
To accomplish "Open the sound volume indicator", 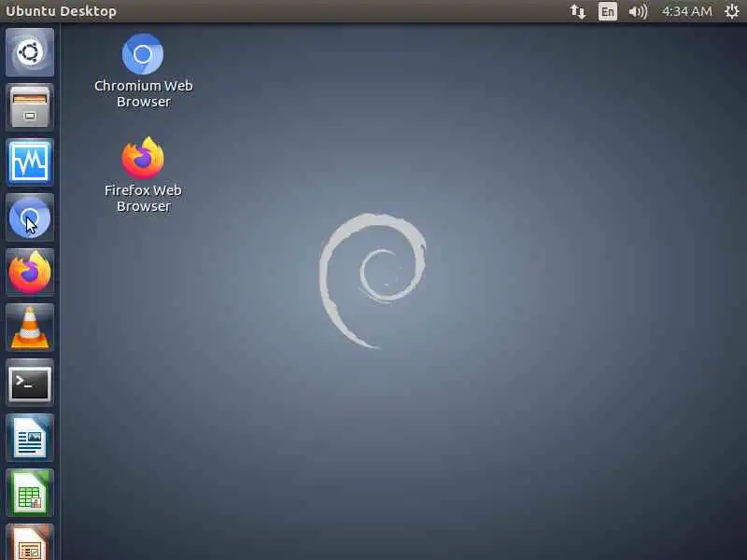I will click(638, 11).
